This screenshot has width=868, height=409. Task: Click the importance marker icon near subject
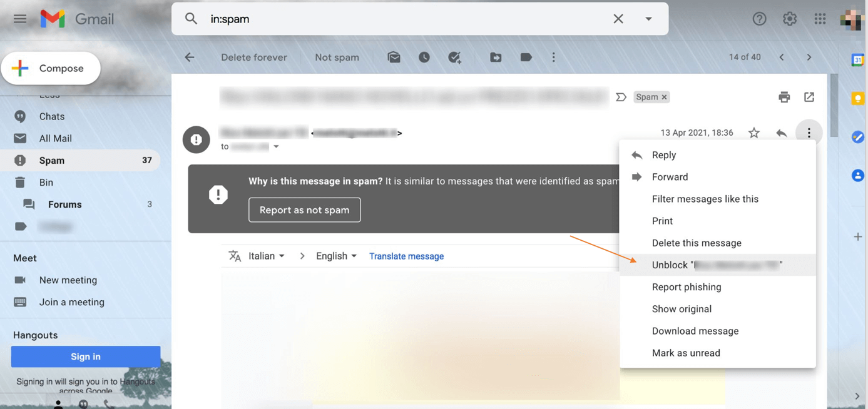(621, 97)
